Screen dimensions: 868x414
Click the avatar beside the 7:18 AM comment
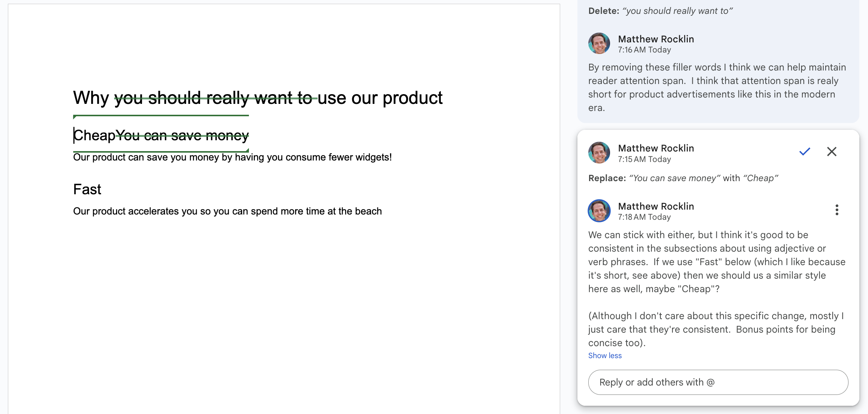point(599,211)
